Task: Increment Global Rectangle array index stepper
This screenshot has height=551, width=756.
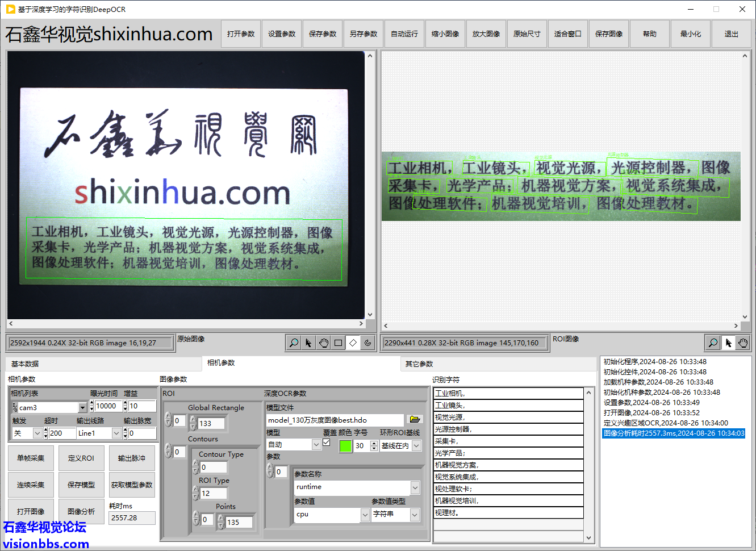Action: pos(168,417)
